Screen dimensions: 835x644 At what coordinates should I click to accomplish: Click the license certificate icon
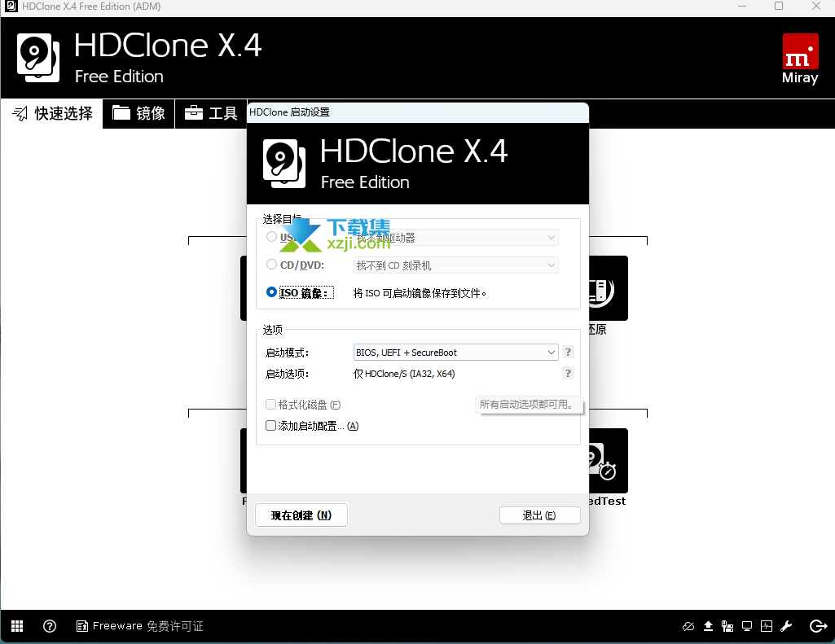click(x=82, y=626)
